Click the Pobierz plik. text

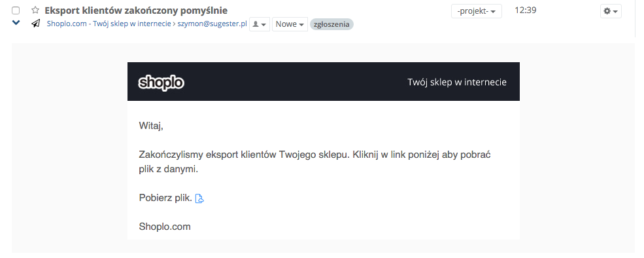click(165, 198)
